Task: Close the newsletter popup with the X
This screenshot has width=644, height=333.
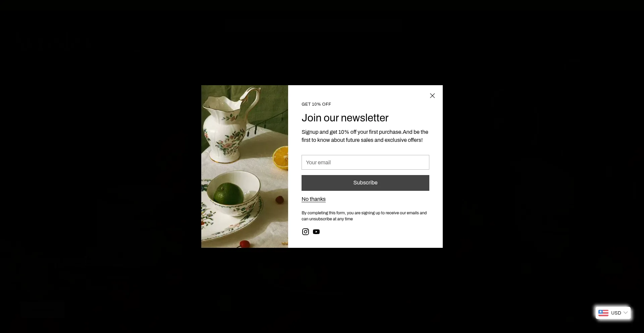Action: (432, 96)
